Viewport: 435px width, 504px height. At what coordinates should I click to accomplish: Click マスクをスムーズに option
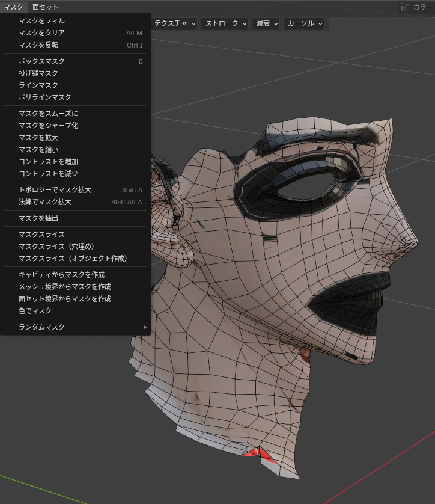coord(49,114)
